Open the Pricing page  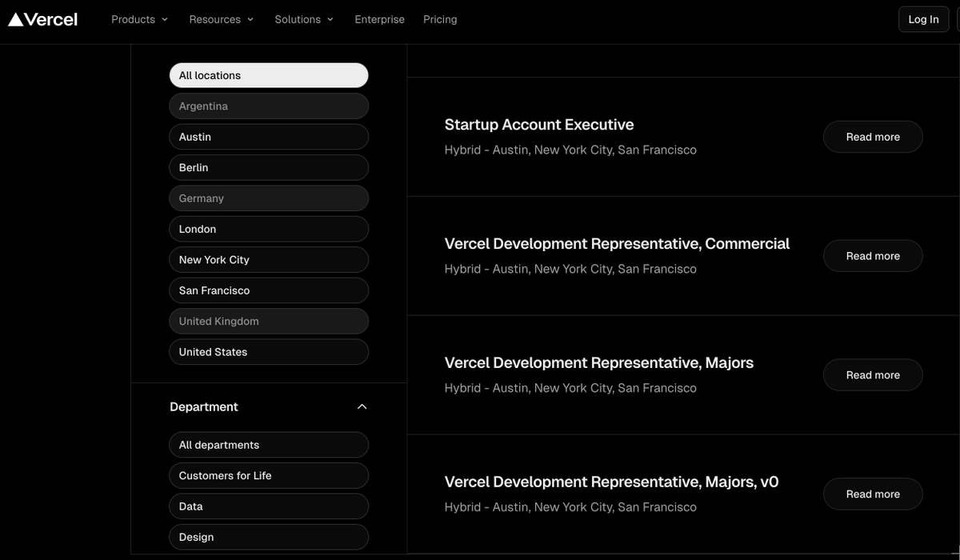pyautogui.click(x=440, y=19)
